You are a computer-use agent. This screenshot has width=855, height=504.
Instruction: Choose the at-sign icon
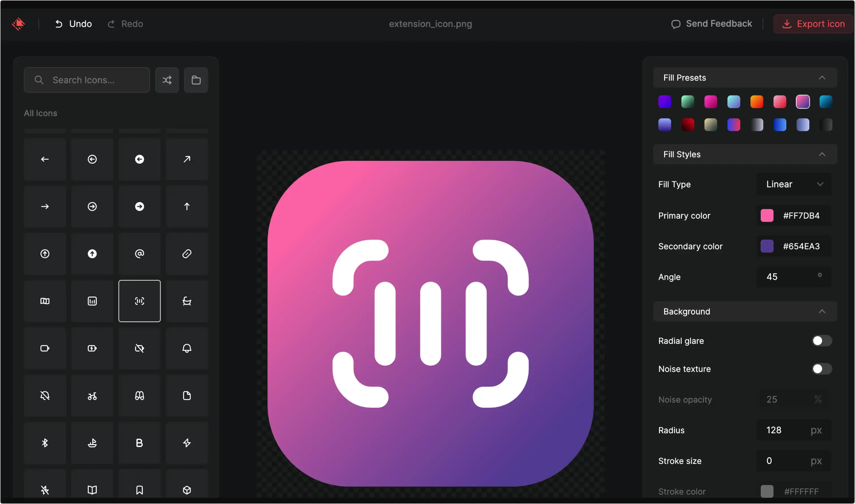139,254
